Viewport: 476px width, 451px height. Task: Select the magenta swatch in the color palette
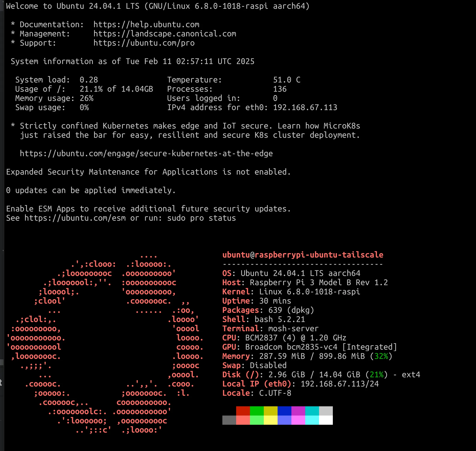pyautogui.click(x=298, y=411)
